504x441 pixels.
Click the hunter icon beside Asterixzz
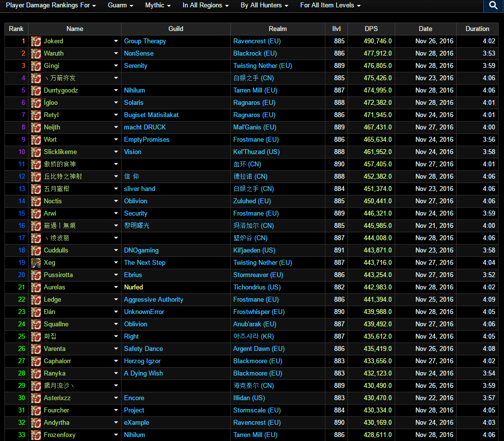pyautogui.click(x=35, y=398)
